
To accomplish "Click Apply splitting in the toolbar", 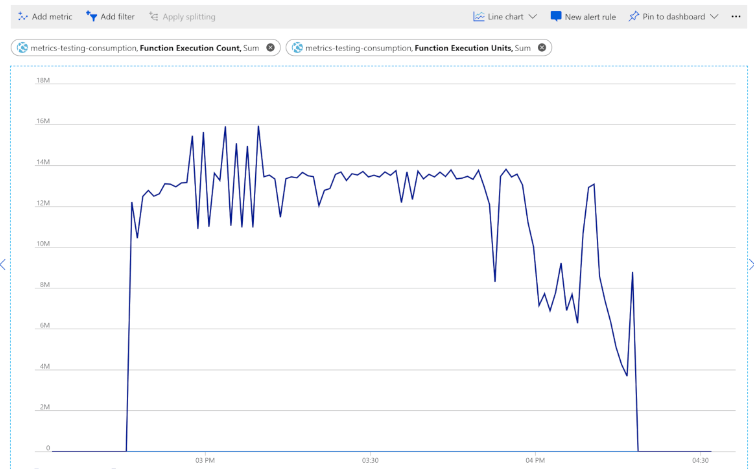I will pyautogui.click(x=182, y=17).
